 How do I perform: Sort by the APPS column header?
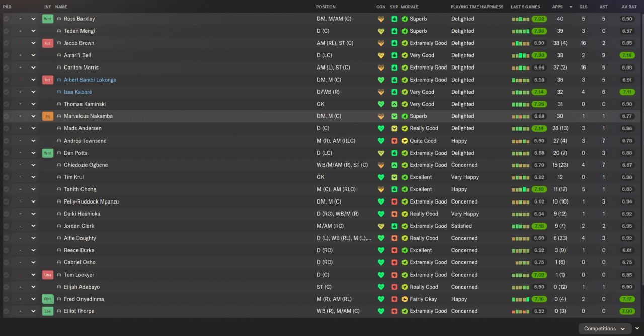tap(557, 7)
